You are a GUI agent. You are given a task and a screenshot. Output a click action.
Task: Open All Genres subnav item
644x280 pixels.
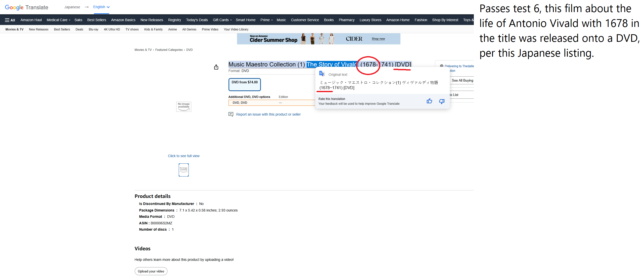pyautogui.click(x=189, y=29)
